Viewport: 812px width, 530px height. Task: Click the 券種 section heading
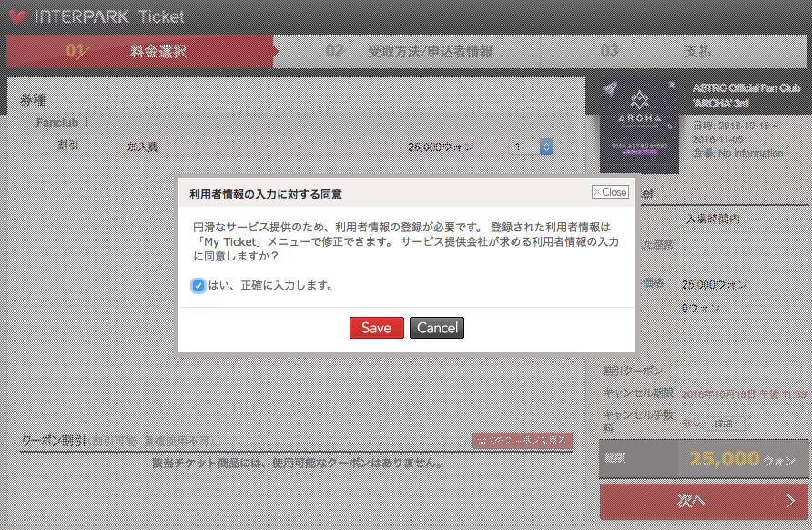tap(33, 99)
